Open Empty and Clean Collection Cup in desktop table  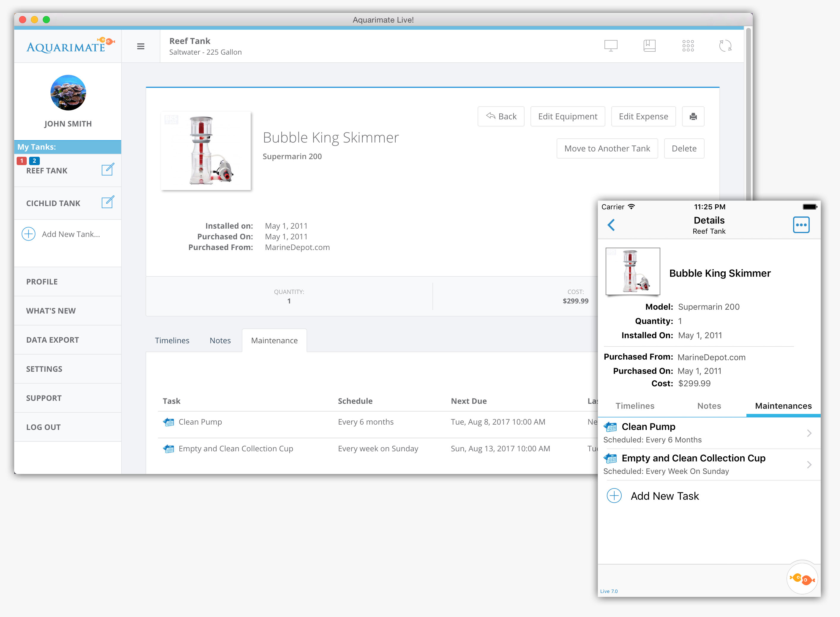click(236, 449)
